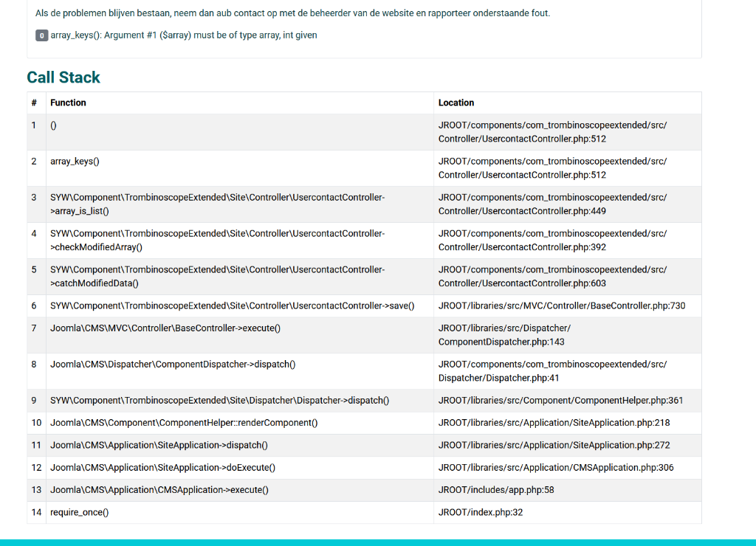Click the Location column header
Image resolution: width=756 pixels, height=546 pixels.
click(x=456, y=103)
